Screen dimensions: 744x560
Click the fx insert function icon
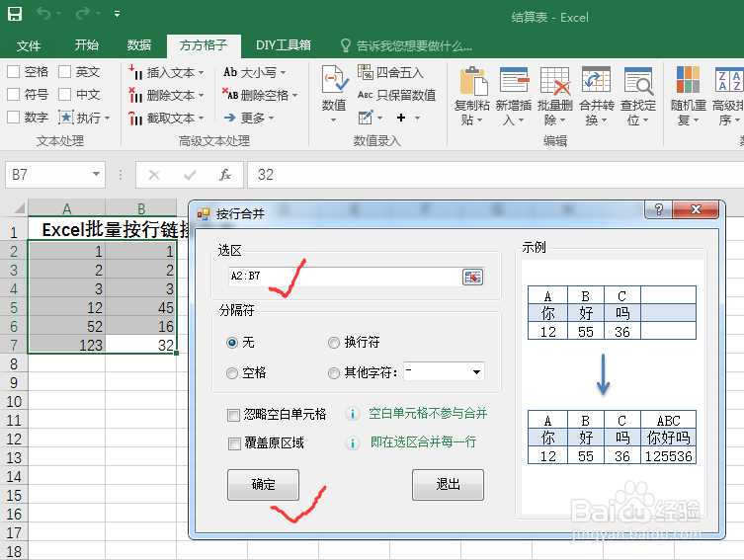tap(225, 175)
